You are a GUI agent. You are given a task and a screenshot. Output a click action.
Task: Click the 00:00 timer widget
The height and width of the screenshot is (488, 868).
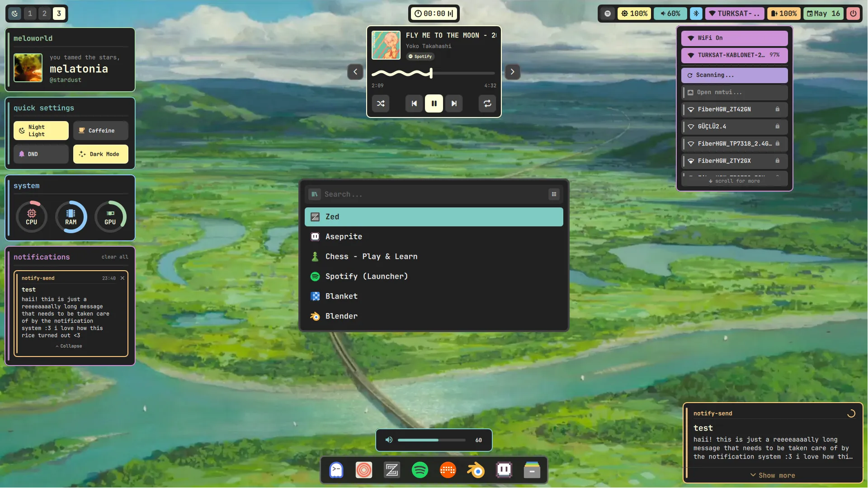434,14
